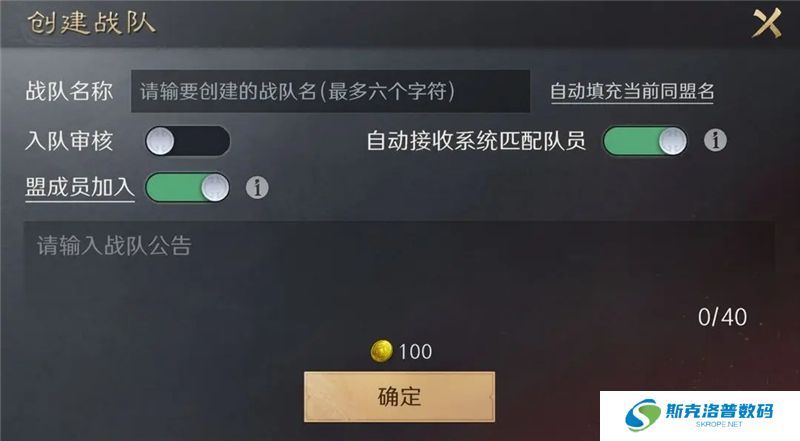
Task: Click the 战队名称 label text
Action: tap(69, 91)
